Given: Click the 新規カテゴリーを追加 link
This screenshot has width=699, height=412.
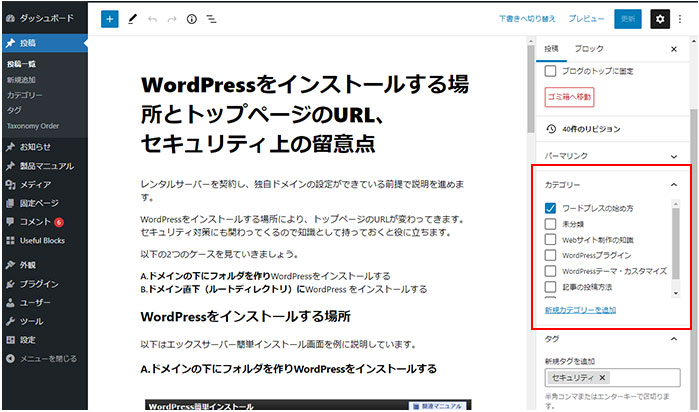Looking at the screenshot, I should point(580,310).
